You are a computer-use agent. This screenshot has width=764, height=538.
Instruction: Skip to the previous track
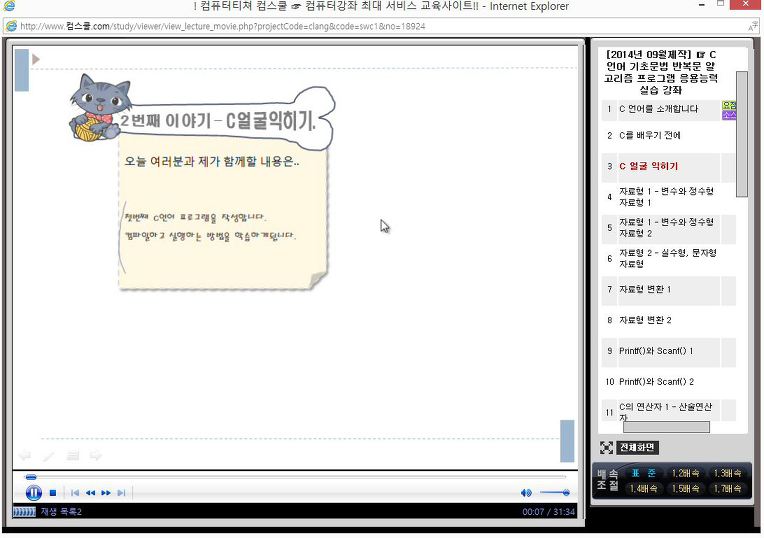click(x=75, y=493)
